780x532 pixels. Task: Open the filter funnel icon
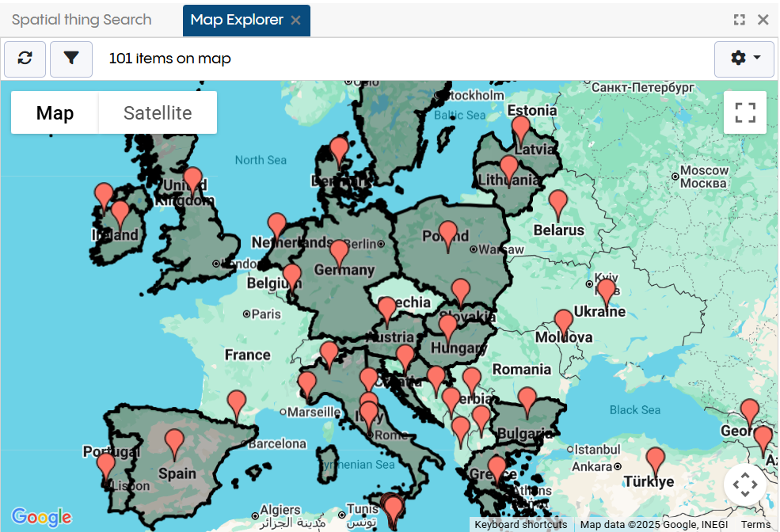[x=71, y=59]
